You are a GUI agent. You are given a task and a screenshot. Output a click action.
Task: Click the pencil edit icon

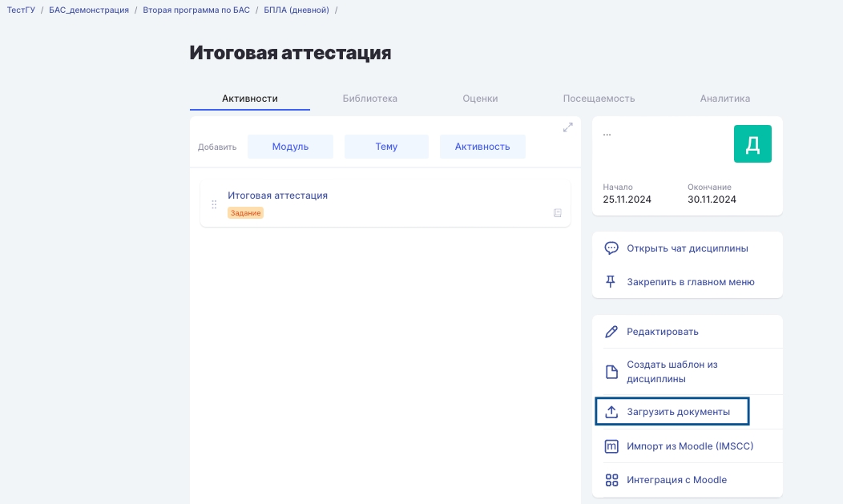[x=611, y=332]
